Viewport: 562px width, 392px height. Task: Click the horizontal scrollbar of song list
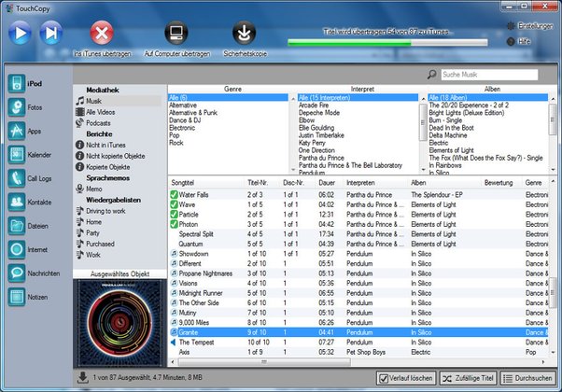(x=264, y=362)
